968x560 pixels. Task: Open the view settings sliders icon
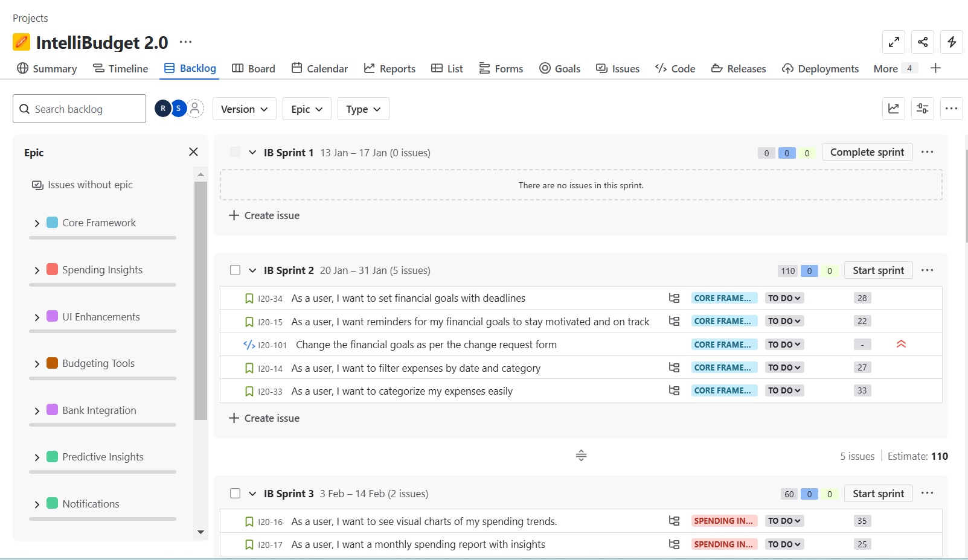(x=923, y=109)
